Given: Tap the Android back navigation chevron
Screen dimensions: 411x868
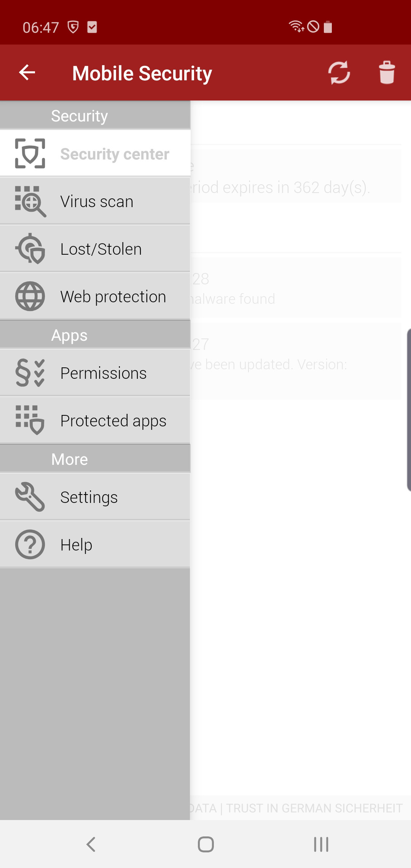Looking at the screenshot, I should (91, 844).
